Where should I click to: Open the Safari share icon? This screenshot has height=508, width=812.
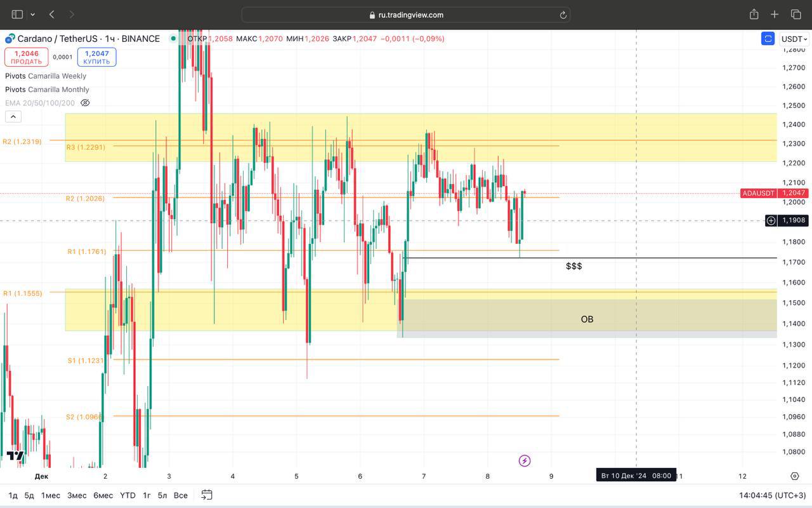pos(754,14)
